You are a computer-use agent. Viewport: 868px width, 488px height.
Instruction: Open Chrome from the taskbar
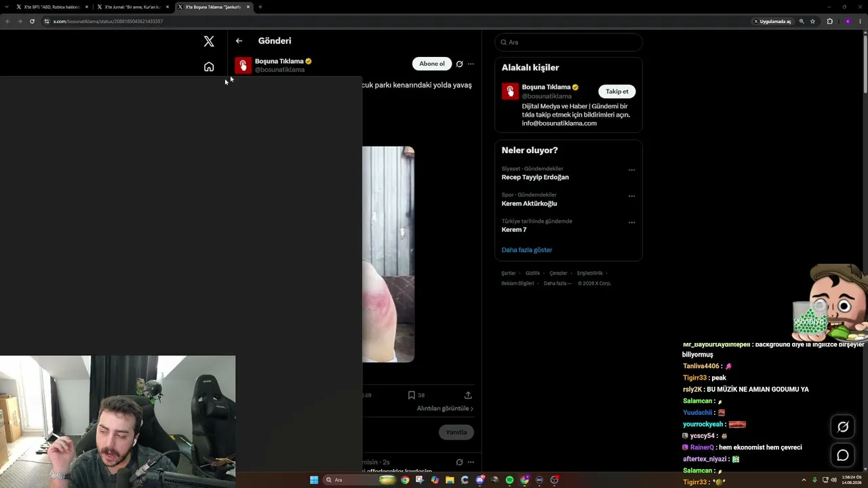point(405,480)
